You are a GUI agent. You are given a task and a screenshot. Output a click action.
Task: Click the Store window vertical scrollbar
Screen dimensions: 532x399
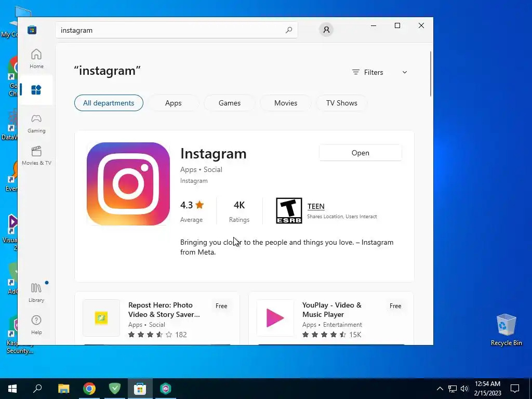pos(431,74)
